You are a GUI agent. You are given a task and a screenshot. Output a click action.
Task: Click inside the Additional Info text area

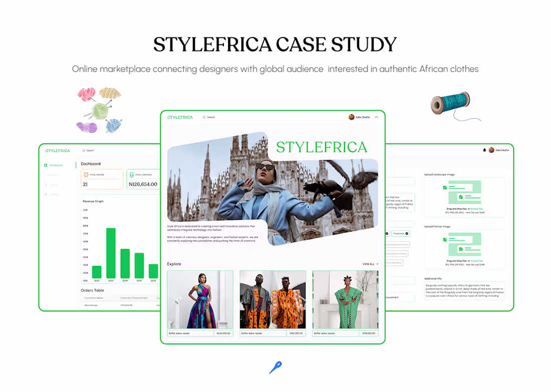tap(463, 291)
